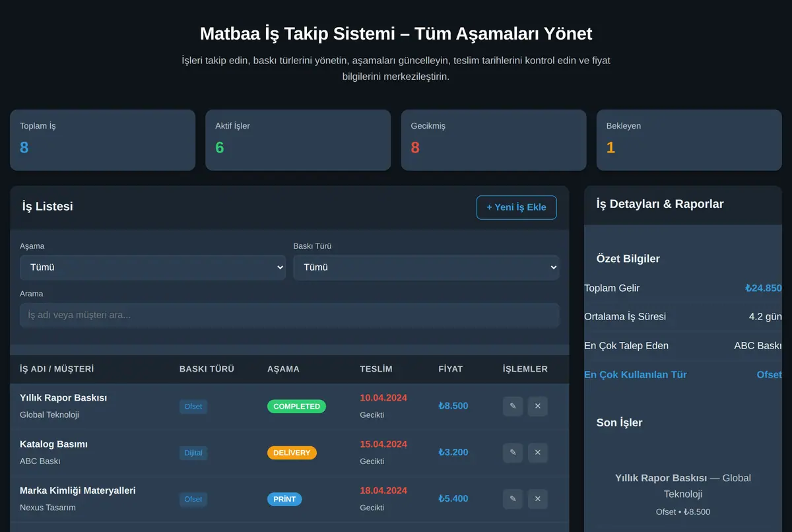This screenshot has width=792, height=532.
Task: Delete the Yıllık Rapor Baskısı job
Action: [x=537, y=406]
